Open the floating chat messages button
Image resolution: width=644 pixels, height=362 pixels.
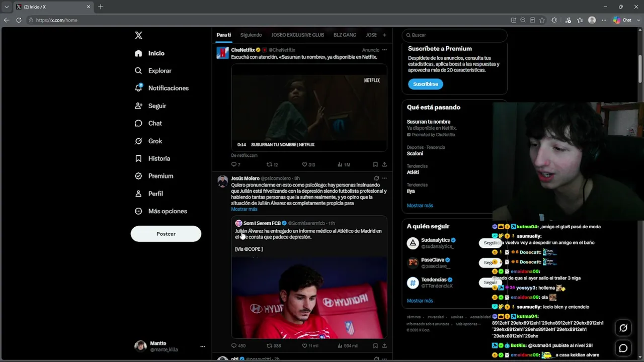point(623,348)
